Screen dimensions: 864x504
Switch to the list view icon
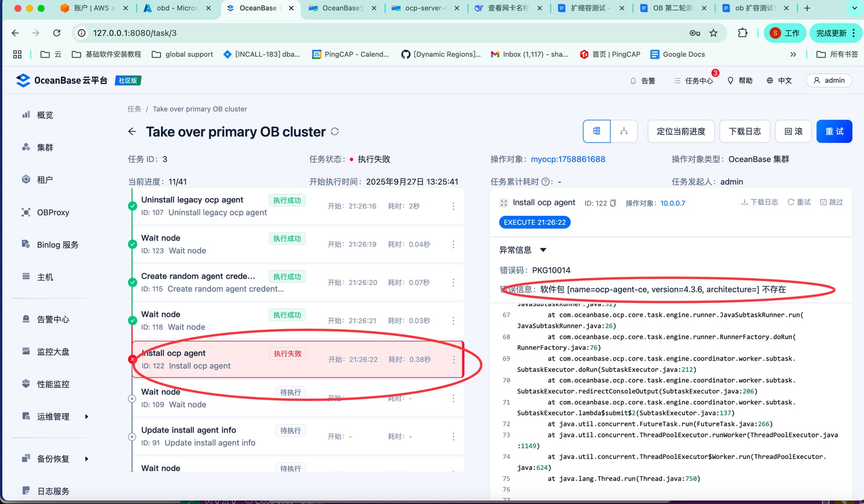(597, 131)
